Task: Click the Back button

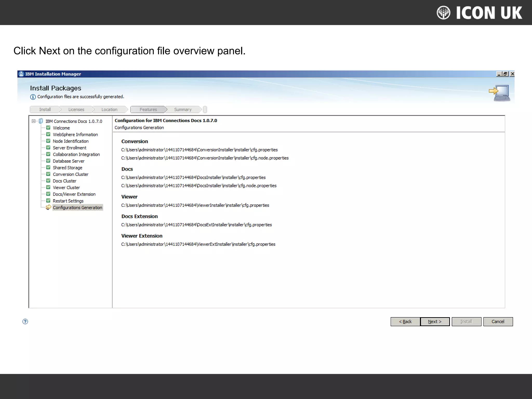Action: point(405,322)
